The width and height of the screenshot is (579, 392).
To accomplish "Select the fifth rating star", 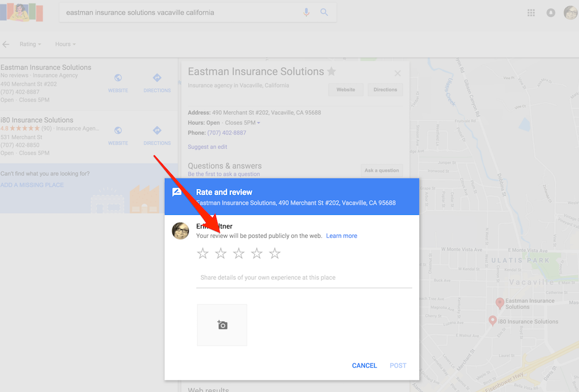I will tap(274, 254).
